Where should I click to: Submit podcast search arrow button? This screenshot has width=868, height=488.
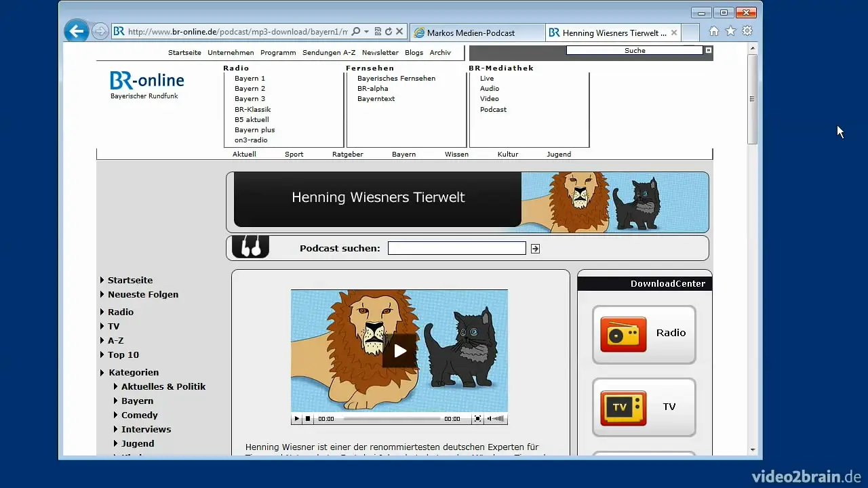tap(535, 249)
